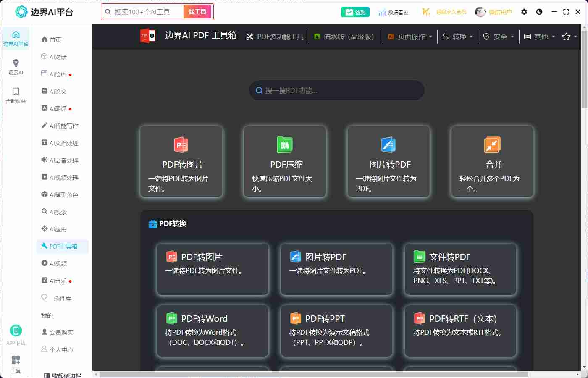Screen dimensions: 588x378
Task: Open the 文件转PDF converter
Action: pyautogui.click(x=460, y=269)
